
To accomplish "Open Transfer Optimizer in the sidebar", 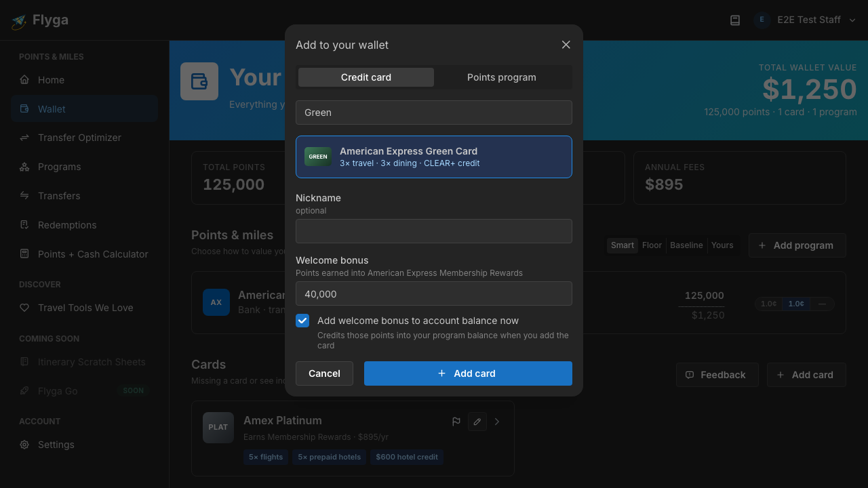I will pyautogui.click(x=84, y=138).
